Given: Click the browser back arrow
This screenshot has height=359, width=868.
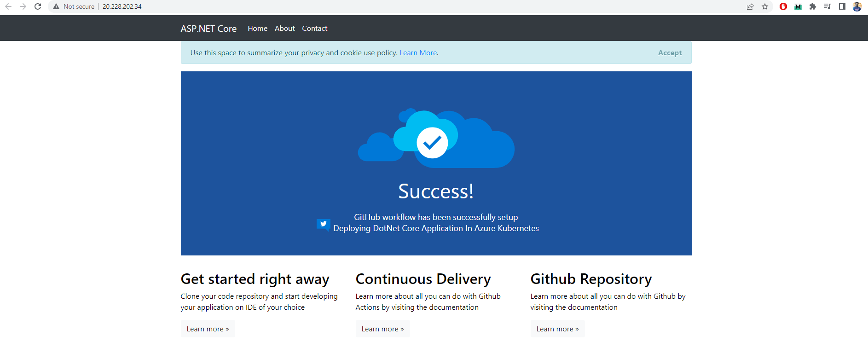Looking at the screenshot, I should coord(8,6).
